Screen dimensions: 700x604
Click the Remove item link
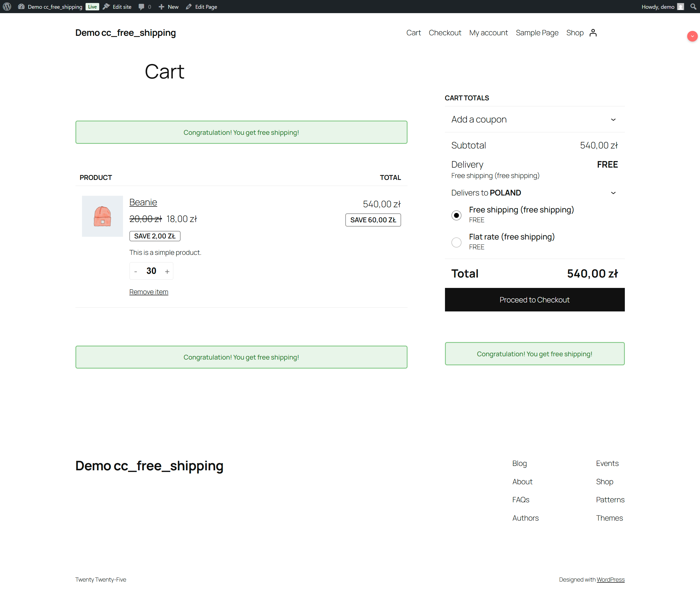(x=149, y=292)
